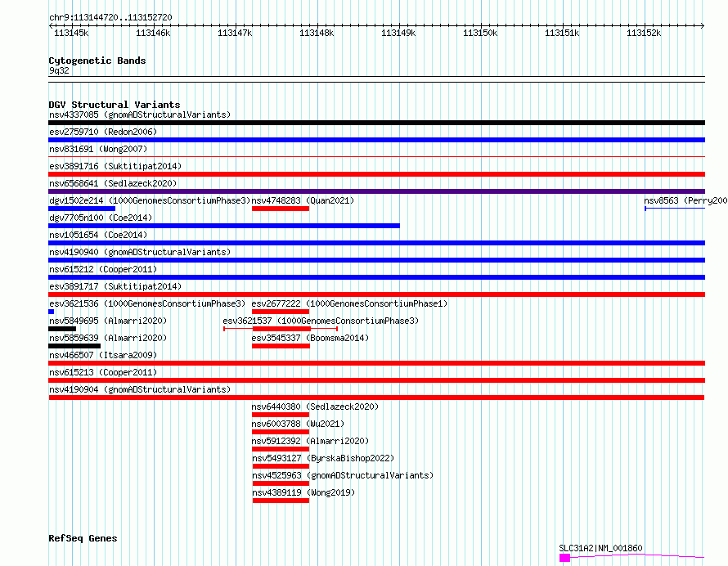The width and height of the screenshot is (728, 566).
Task: Click the 113150k ruler tick label
Action: pos(479,33)
